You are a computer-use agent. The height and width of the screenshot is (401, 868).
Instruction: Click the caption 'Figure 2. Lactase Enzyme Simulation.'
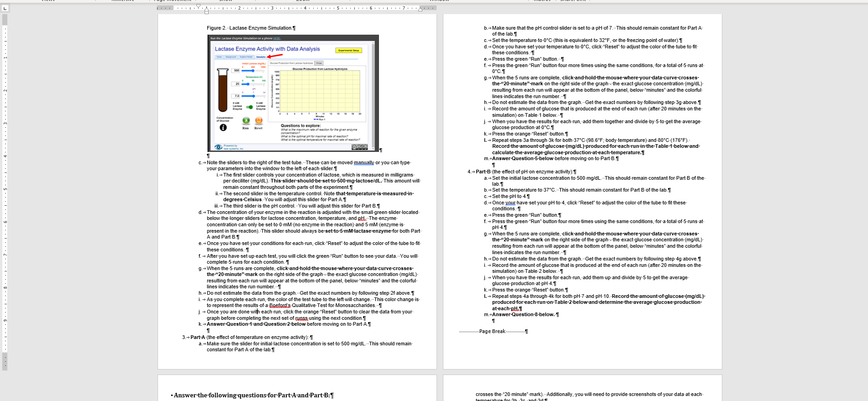pos(251,28)
